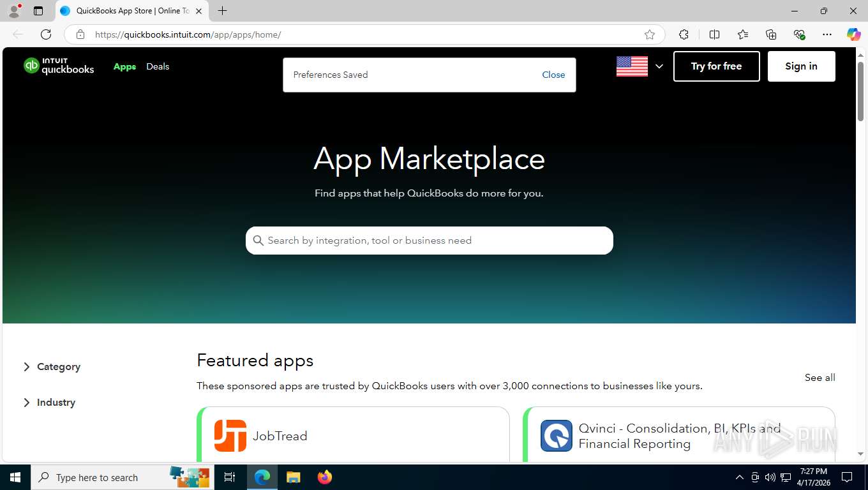
Task: Open the JobTread app title
Action: [x=280, y=436]
